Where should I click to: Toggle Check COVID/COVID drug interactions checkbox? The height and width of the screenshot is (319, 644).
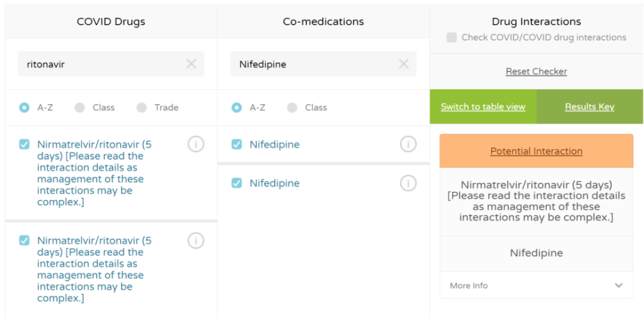pyautogui.click(x=452, y=37)
